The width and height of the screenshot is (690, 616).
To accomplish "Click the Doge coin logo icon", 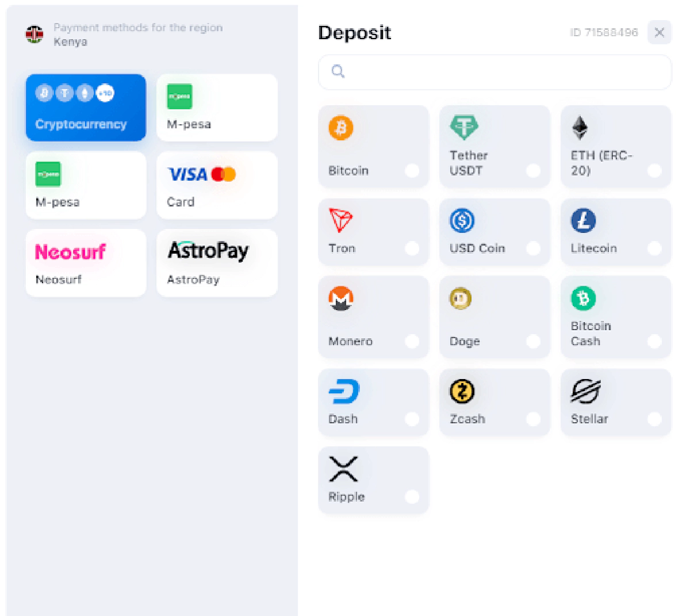I will pos(461,299).
